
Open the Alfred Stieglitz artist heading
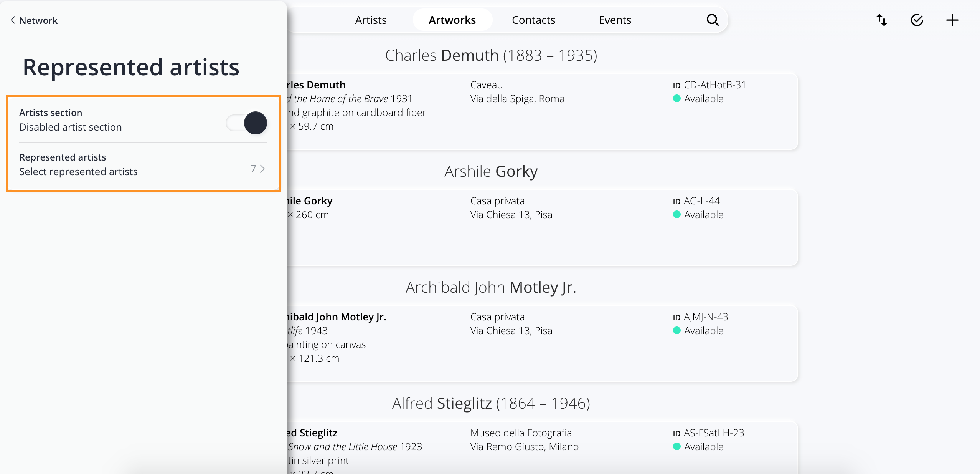(x=491, y=403)
